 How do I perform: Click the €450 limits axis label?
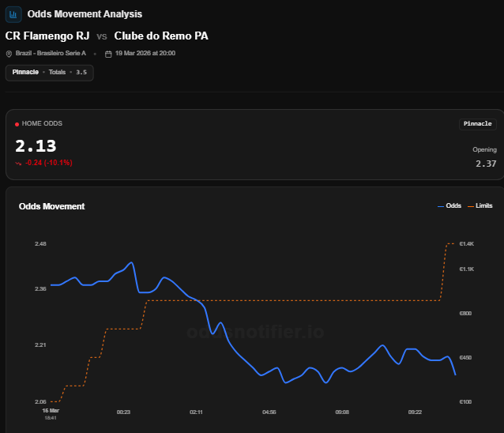(x=465, y=357)
